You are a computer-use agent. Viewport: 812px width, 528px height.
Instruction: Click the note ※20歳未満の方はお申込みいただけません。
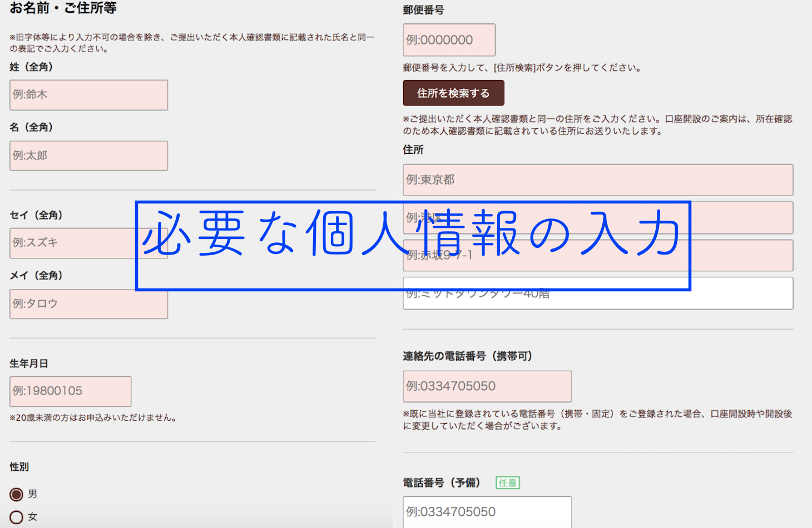(95, 418)
